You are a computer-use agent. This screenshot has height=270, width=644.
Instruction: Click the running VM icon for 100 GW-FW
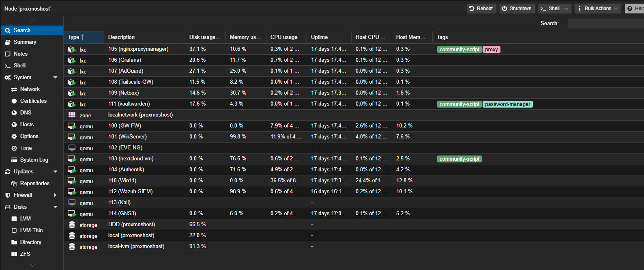pos(72,126)
